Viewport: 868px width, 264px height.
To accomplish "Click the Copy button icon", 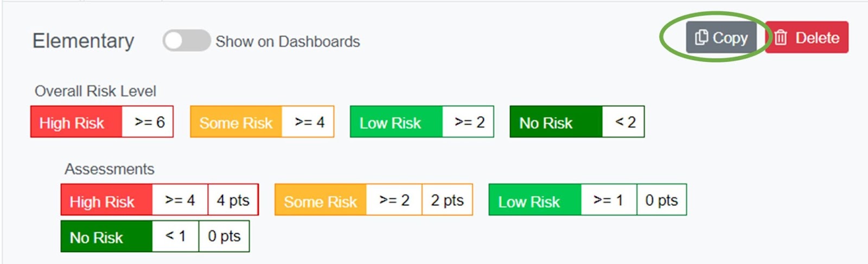I will 701,37.
